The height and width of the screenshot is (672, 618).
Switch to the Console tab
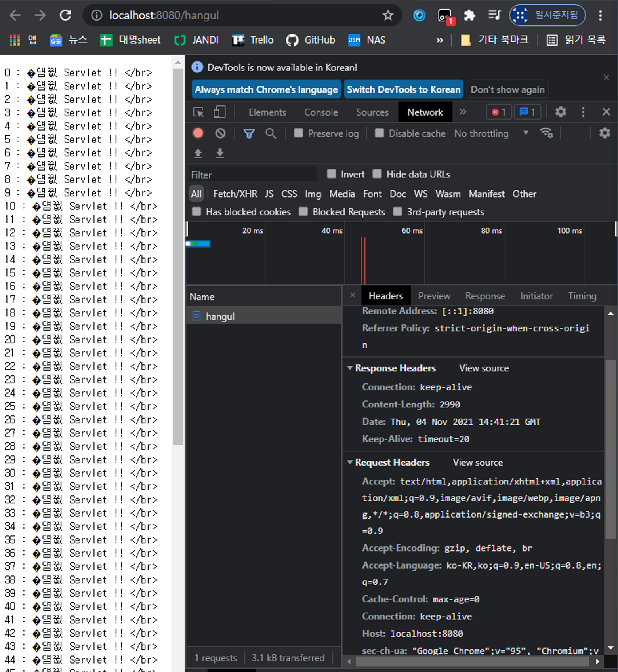321,112
